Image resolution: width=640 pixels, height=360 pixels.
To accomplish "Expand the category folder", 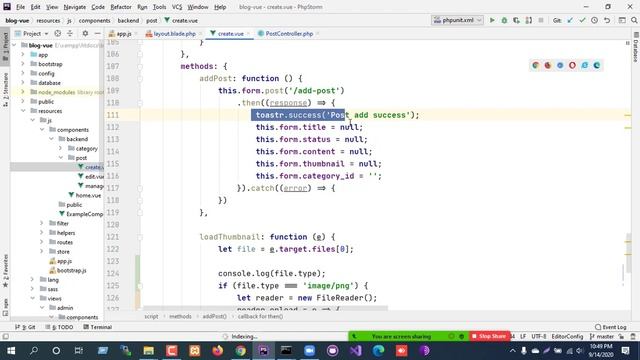I will pos(60,149).
